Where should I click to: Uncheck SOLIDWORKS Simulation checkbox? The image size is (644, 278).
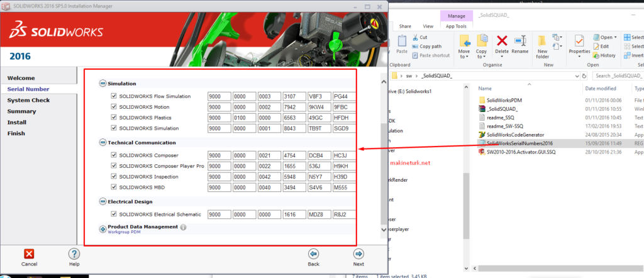114,128
